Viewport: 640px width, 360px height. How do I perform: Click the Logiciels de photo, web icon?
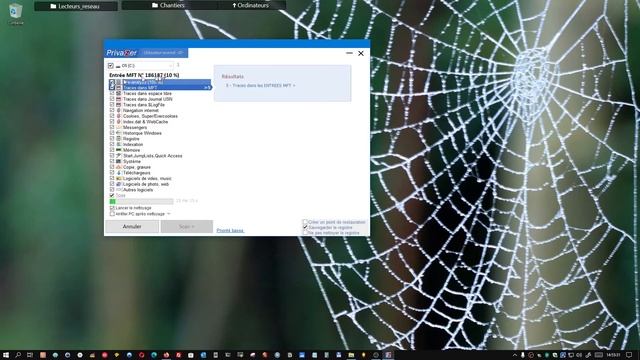(119, 184)
